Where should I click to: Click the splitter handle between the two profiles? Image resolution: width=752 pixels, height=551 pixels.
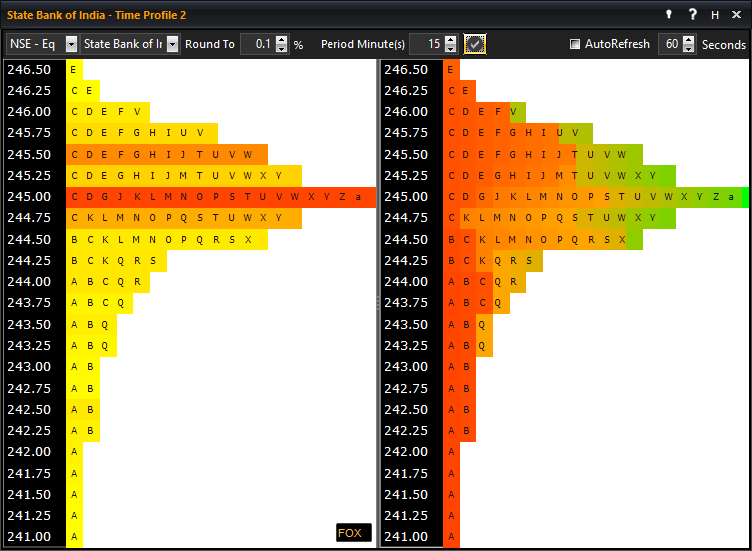click(378, 303)
